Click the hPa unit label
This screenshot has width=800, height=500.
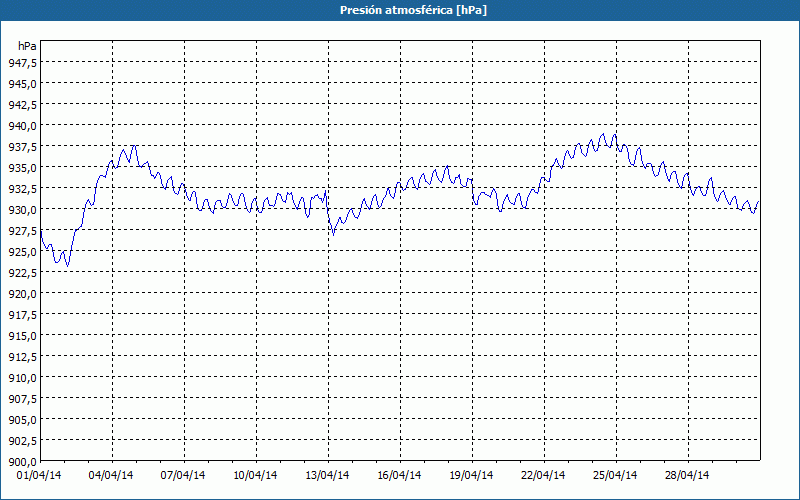pos(27,46)
